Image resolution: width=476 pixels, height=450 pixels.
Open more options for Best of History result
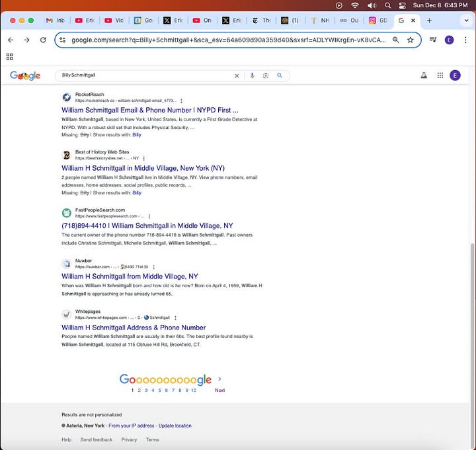(143, 158)
